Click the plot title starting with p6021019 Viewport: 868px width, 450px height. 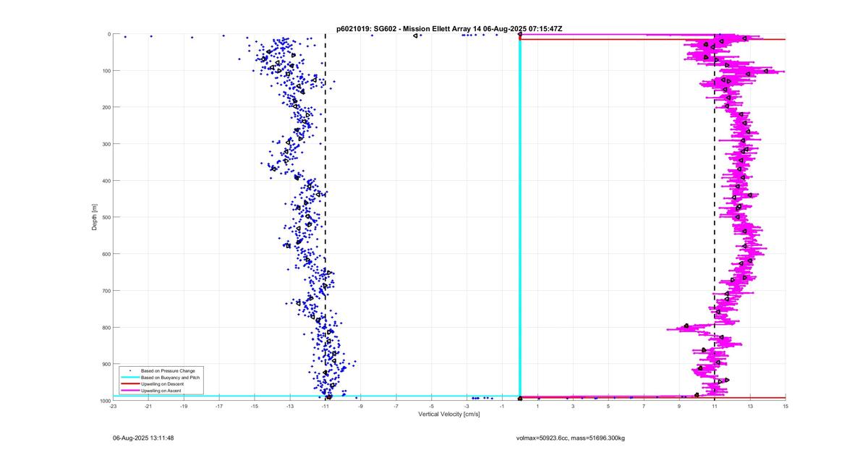[x=449, y=28]
